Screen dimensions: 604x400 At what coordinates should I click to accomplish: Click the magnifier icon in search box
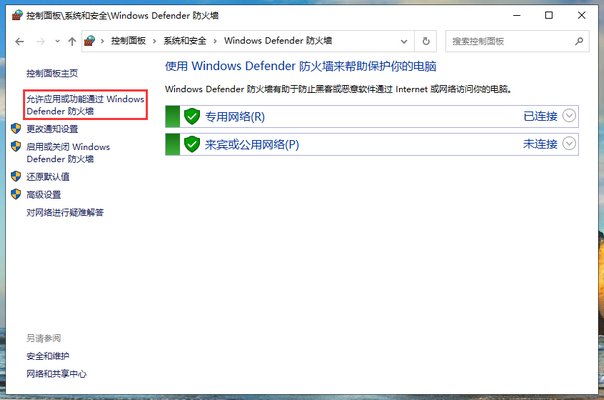click(x=579, y=41)
